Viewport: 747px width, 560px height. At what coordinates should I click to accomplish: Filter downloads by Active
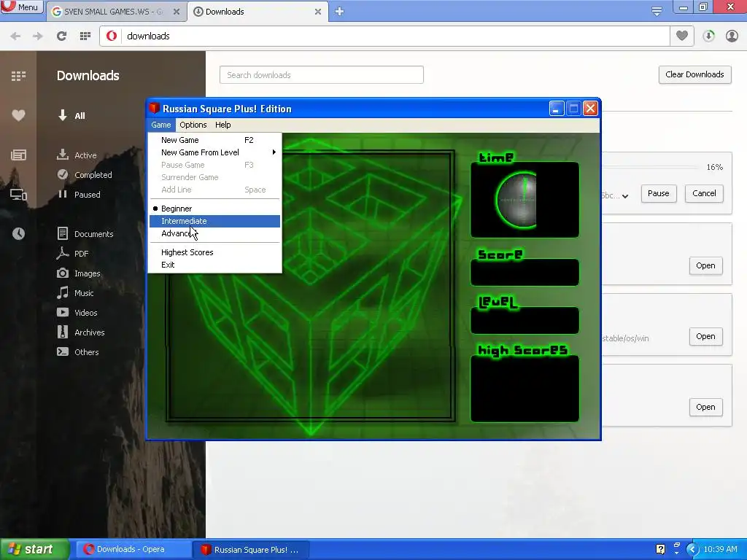tap(77, 155)
